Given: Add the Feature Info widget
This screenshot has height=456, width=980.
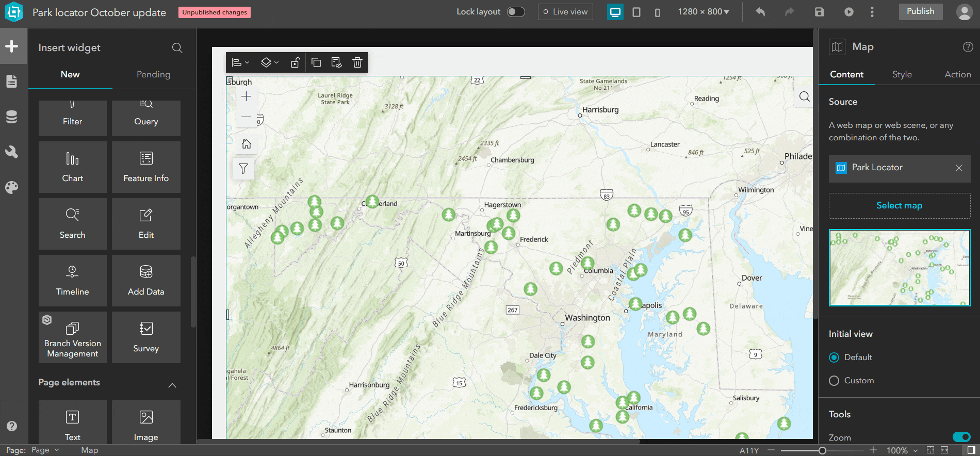Looking at the screenshot, I should click(x=146, y=167).
